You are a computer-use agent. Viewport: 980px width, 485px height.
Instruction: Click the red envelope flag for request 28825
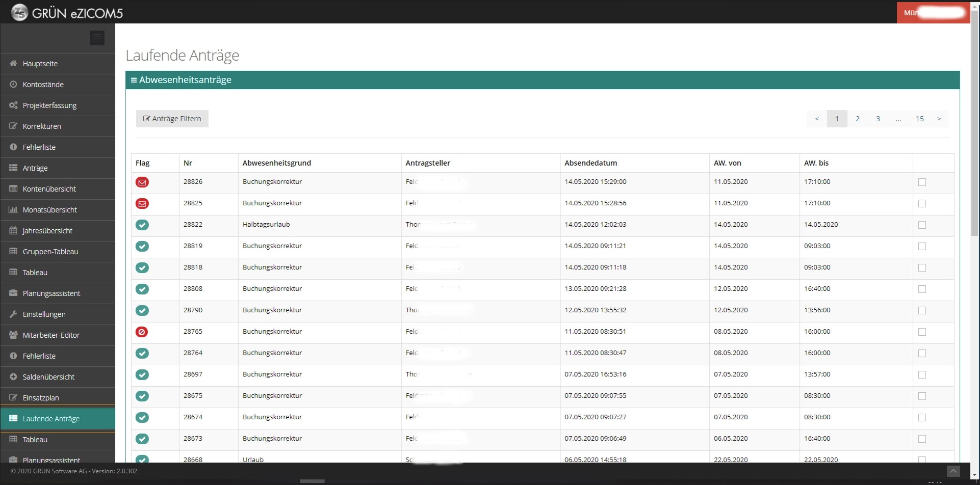pyautogui.click(x=142, y=204)
